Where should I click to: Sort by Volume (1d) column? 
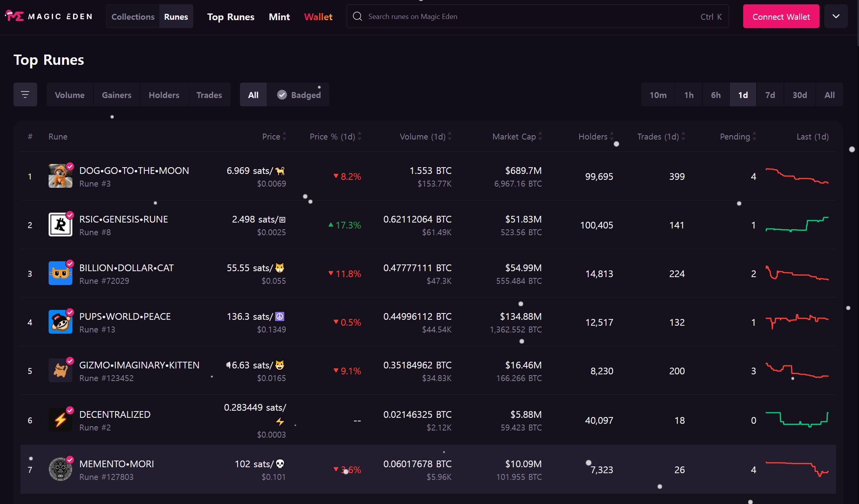426,136
